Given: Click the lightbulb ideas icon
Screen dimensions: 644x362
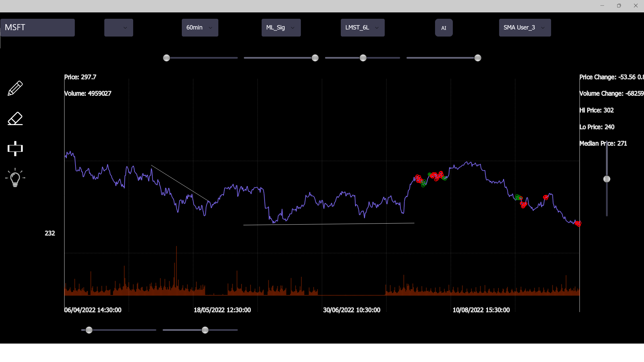Looking at the screenshot, I should click(x=15, y=178).
